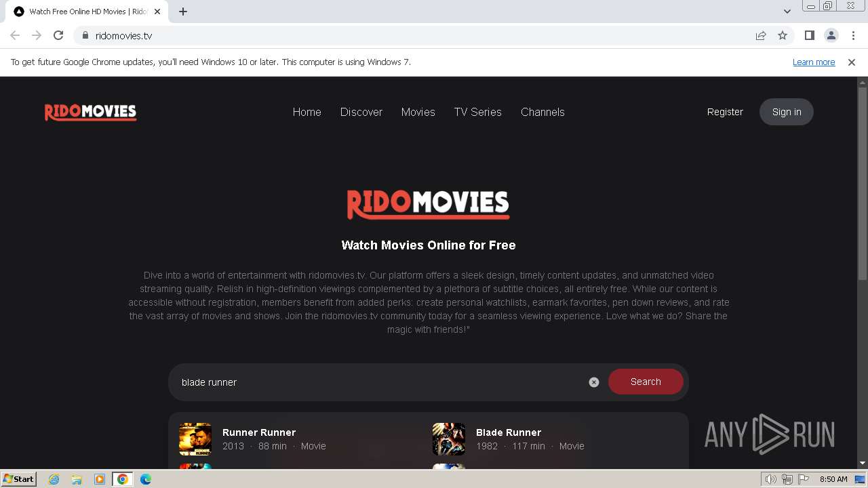This screenshot has height=488, width=868.
Task: Open Internet Explorer from taskbar
Action: pos(54,479)
